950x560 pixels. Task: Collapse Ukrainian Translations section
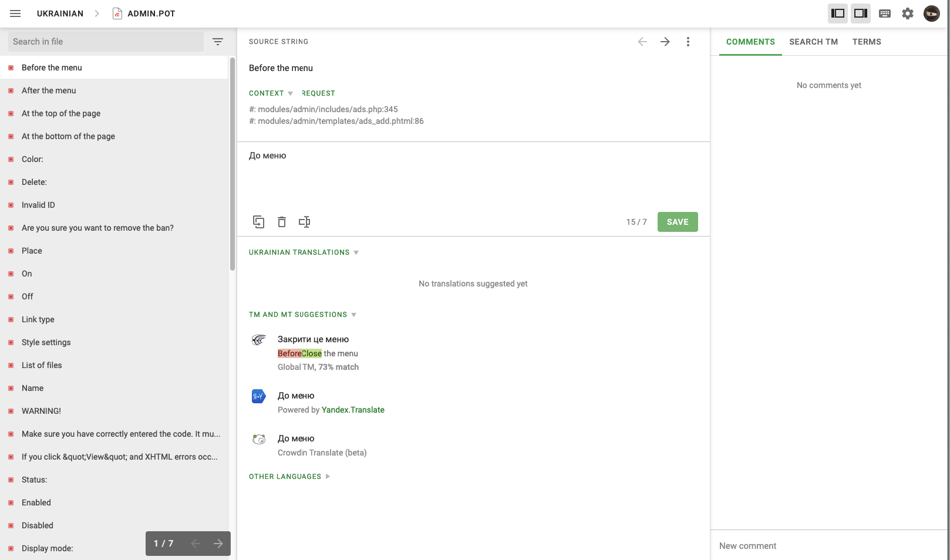pos(304,252)
